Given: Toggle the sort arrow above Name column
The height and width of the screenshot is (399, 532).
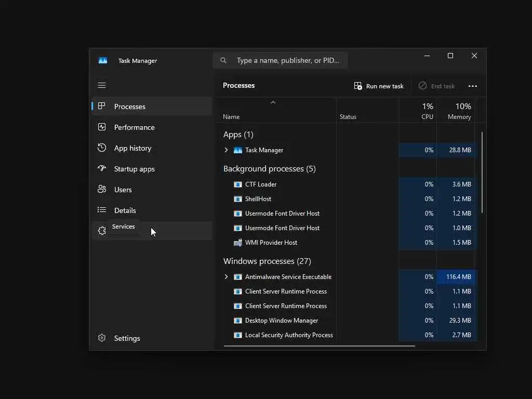Looking at the screenshot, I should pyautogui.click(x=273, y=102).
